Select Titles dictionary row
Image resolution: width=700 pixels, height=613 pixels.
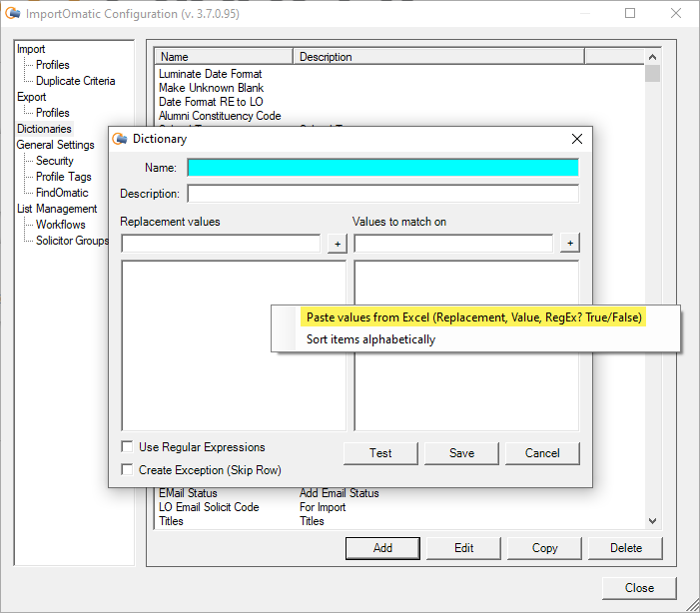[171, 521]
